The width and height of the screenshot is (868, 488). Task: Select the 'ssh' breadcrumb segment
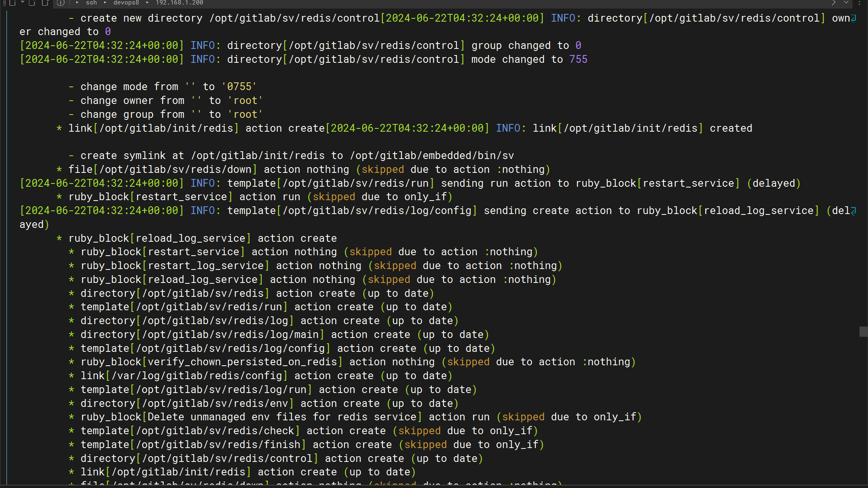coord(91,2)
